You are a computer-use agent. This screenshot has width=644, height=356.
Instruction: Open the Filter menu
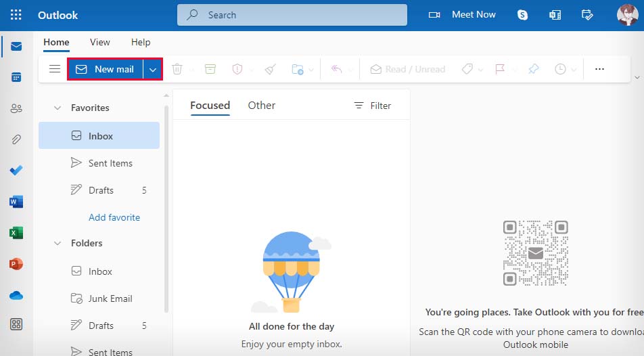click(373, 106)
